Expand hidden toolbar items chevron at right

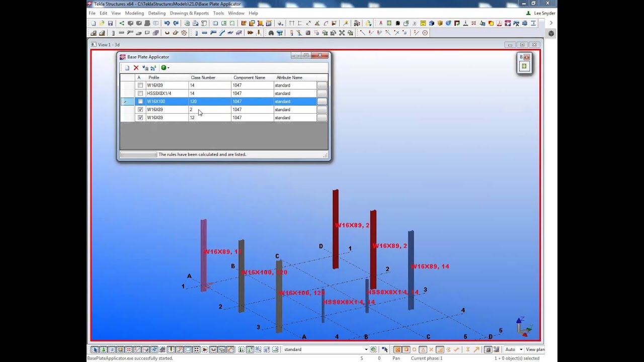click(x=551, y=23)
